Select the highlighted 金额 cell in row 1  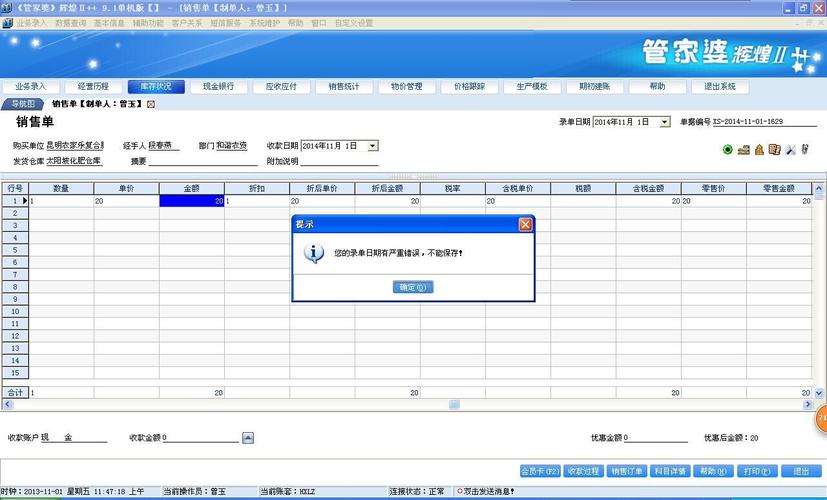192,201
